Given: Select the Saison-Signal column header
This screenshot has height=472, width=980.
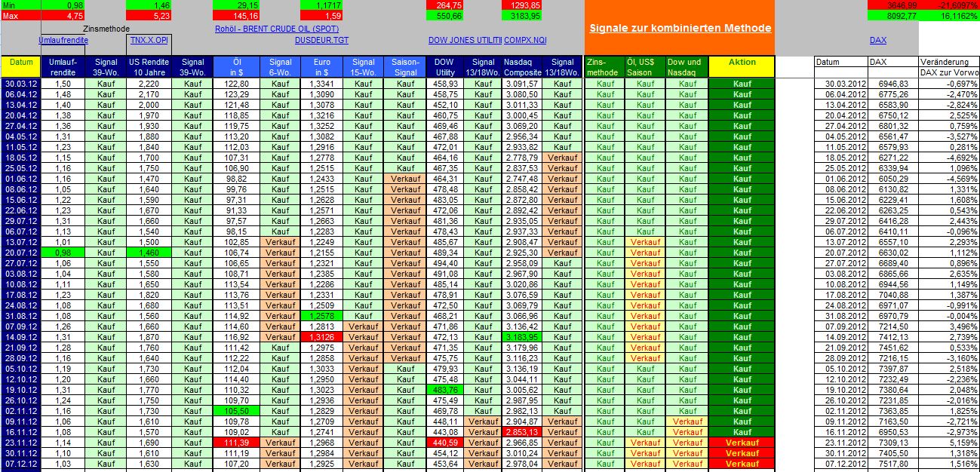Looking at the screenshot, I should [405, 66].
